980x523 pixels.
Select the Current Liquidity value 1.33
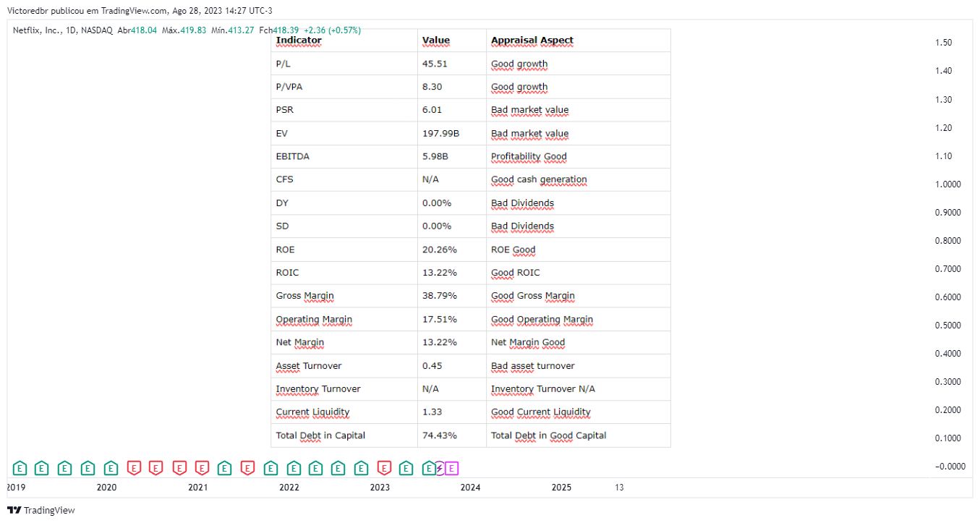(432, 412)
